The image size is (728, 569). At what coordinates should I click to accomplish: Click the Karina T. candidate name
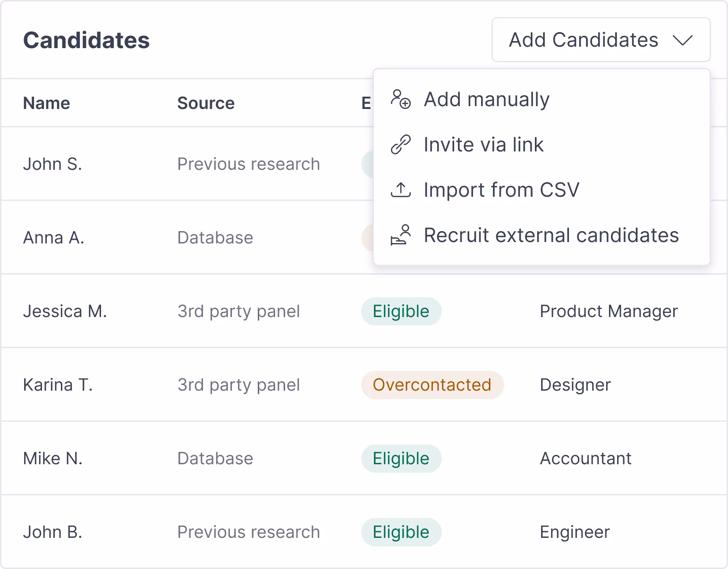pyautogui.click(x=58, y=385)
